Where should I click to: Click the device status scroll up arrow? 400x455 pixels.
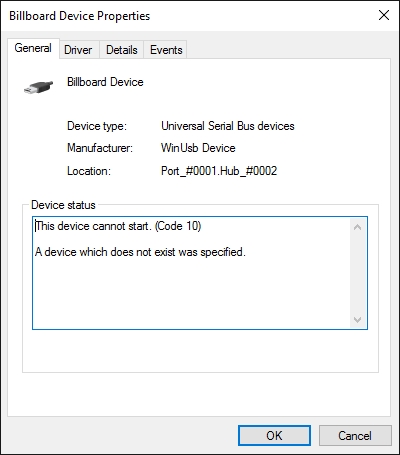[358, 227]
